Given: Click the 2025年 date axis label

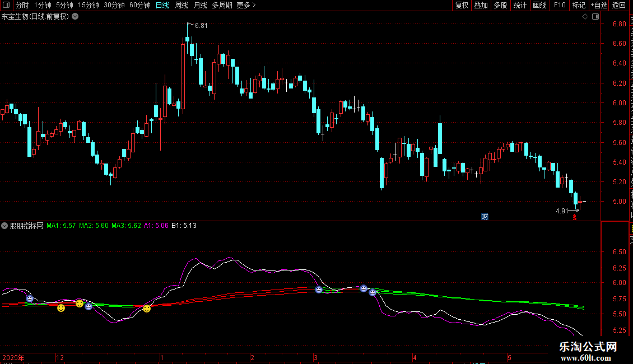Looking at the screenshot, I should coord(13,357).
